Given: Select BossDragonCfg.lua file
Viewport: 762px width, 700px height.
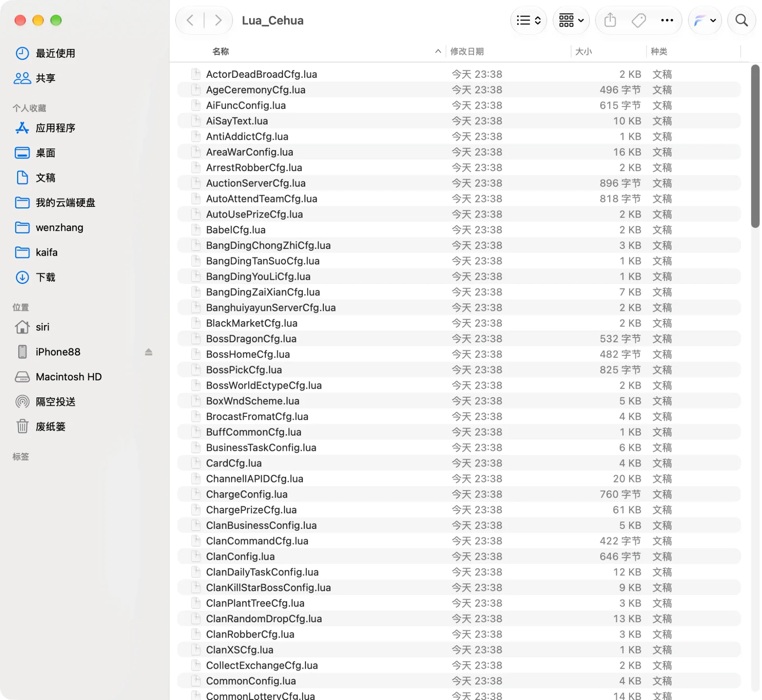Looking at the screenshot, I should [x=459, y=339].
